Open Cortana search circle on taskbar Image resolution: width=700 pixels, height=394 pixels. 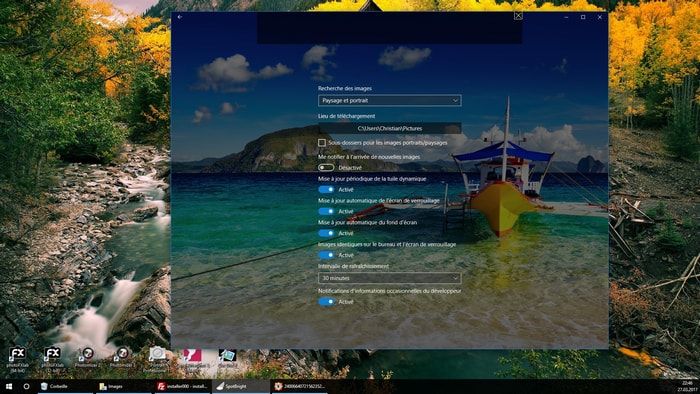pyautogui.click(x=26, y=386)
